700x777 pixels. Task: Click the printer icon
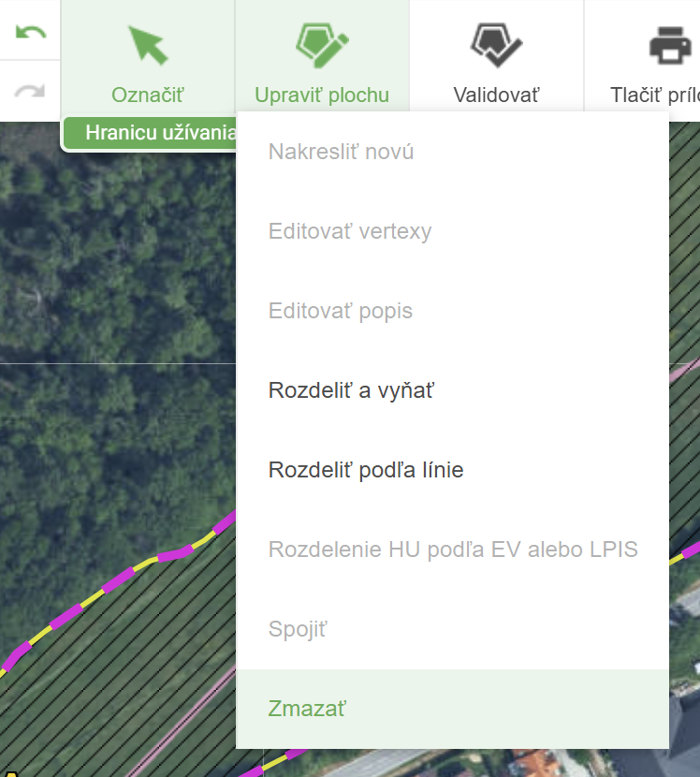coord(670,46)
